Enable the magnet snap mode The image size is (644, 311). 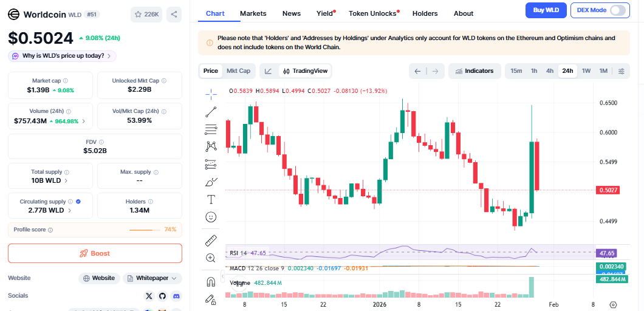(x=211, y=281)
